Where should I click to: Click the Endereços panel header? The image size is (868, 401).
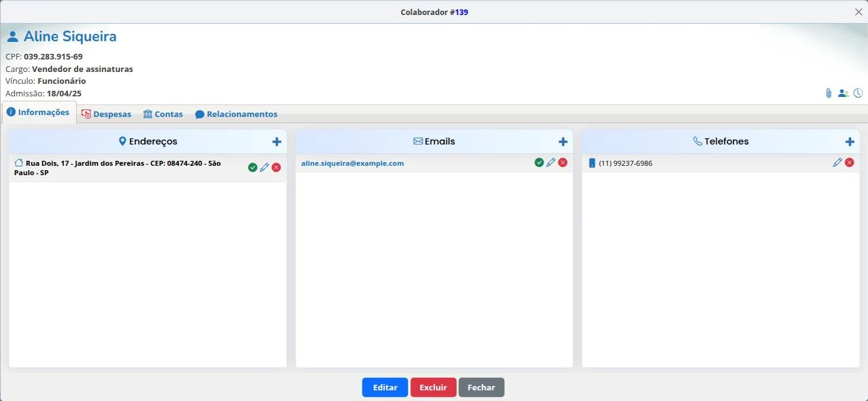[x=147, y=141]
